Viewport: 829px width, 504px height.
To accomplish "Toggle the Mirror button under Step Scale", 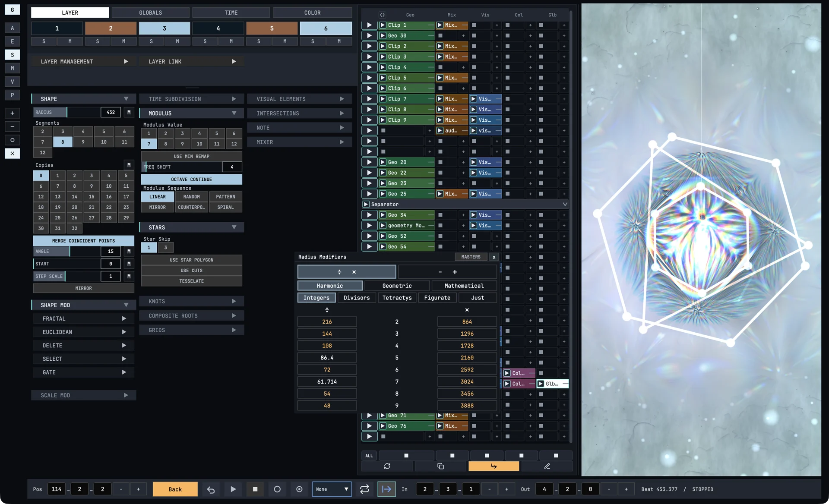I will 84,288.
